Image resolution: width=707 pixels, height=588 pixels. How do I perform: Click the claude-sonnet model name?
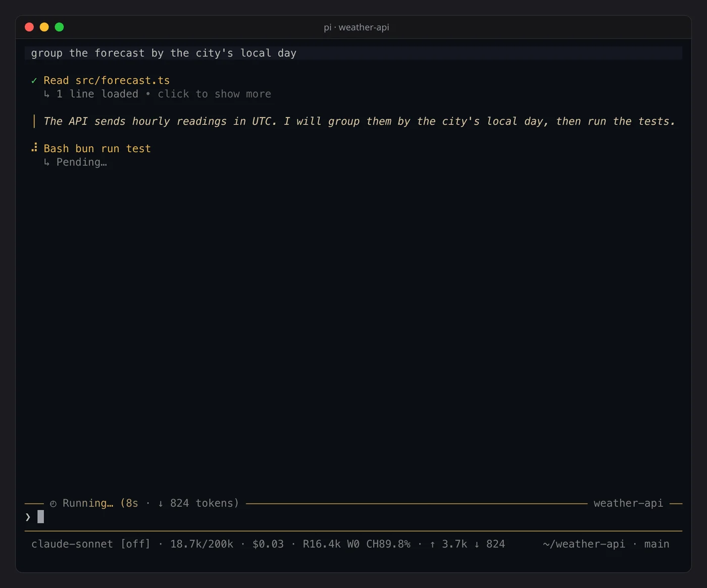tap(72, 544)
